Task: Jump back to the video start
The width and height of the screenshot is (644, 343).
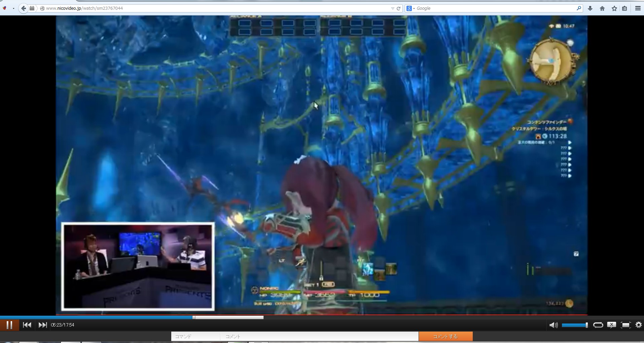Action: coord(27,325)
